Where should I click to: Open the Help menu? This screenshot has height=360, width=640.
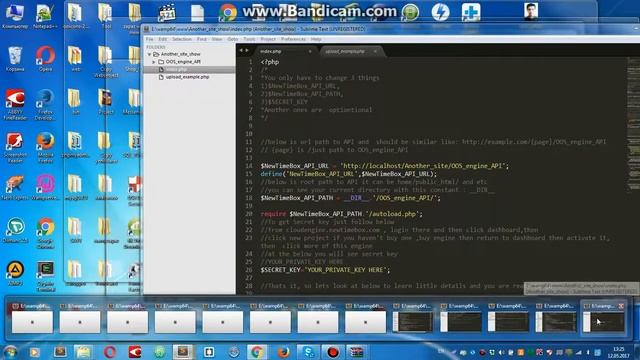(x=316, y=39)
